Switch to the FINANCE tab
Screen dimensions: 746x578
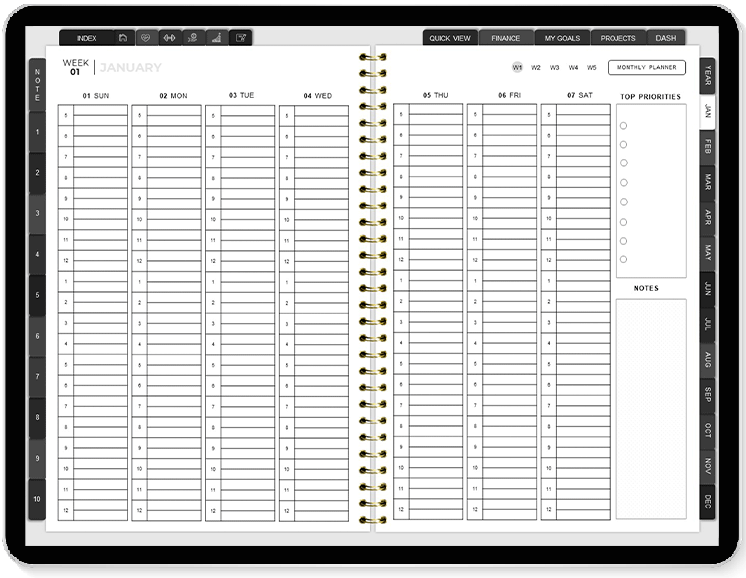(x=505, y=38)
